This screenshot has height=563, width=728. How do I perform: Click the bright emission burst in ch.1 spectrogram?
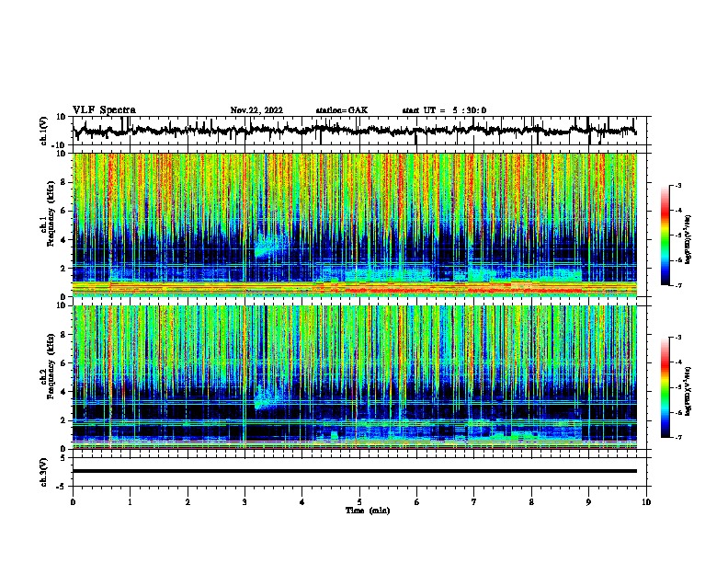(x=269, y=246)
